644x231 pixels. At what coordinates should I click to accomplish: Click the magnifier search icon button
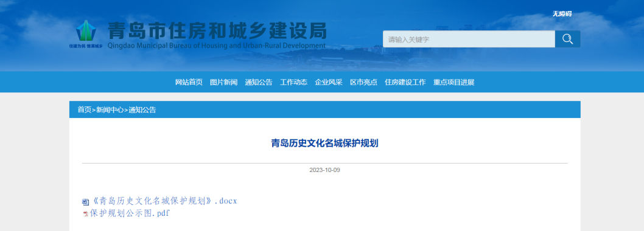(567, 39)
